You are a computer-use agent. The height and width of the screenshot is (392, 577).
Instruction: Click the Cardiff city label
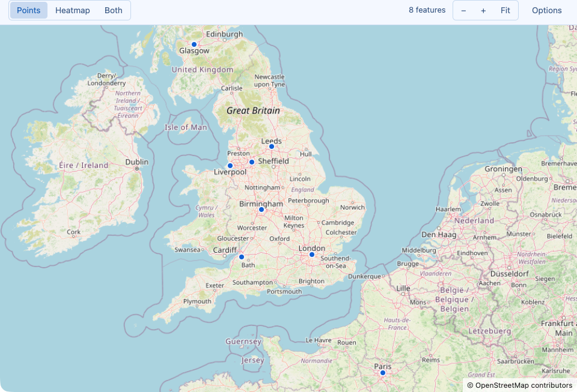tap(225, 250)
